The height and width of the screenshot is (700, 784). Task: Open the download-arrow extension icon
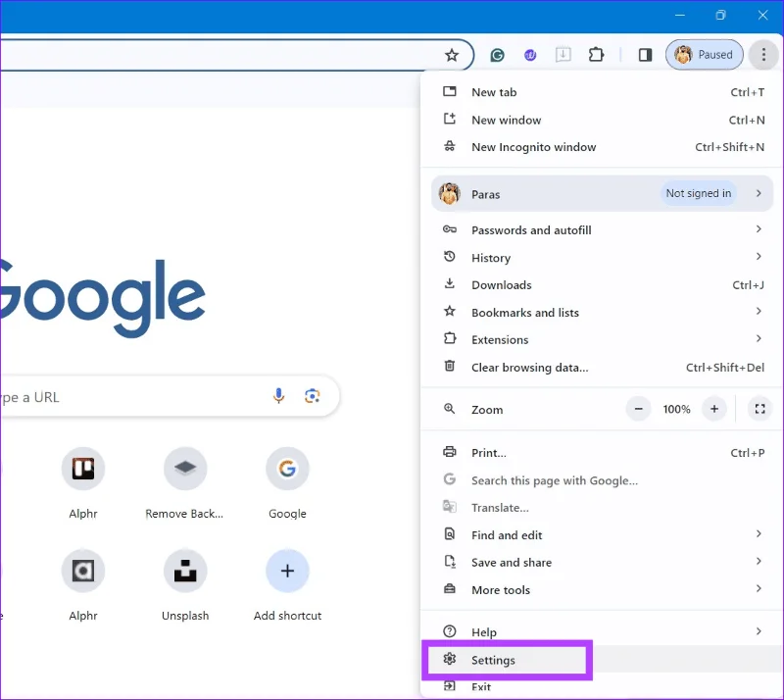coord(563,55)
